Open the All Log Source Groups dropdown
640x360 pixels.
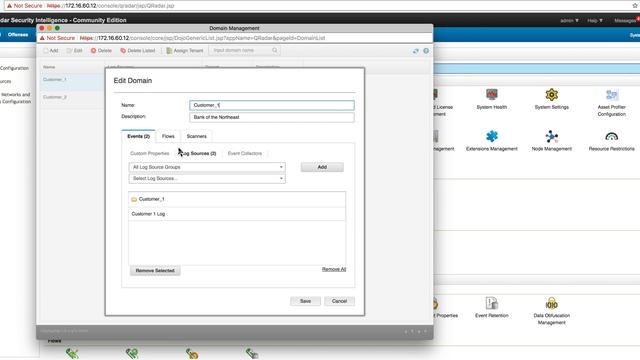click(x=207, y=167)
